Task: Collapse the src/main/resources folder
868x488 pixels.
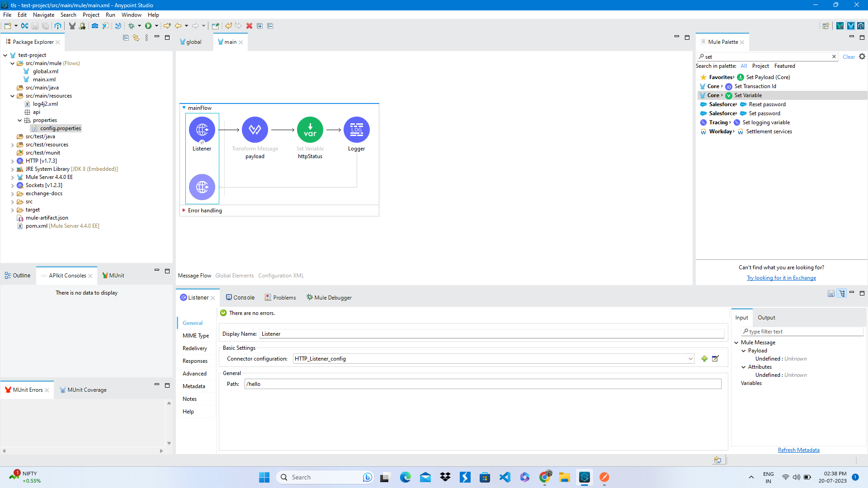Action: tap(13, 96)
